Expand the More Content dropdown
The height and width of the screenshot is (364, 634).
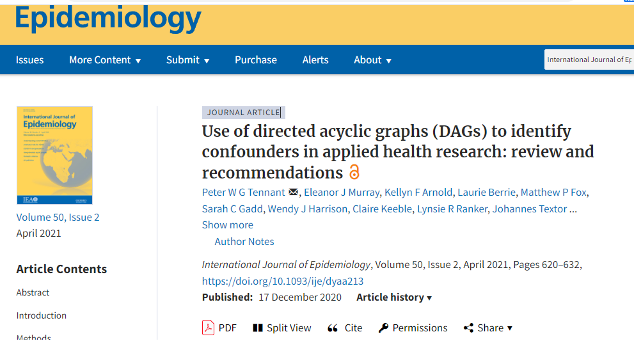click(x=105, y=60)
